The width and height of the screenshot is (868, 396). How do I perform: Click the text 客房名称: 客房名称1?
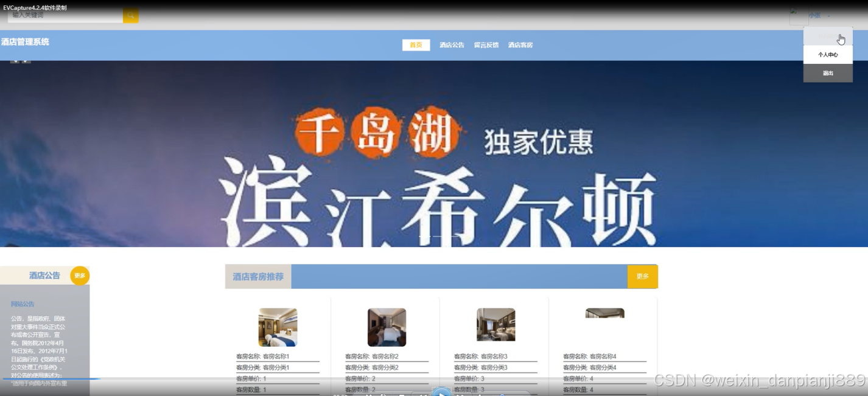263,356
